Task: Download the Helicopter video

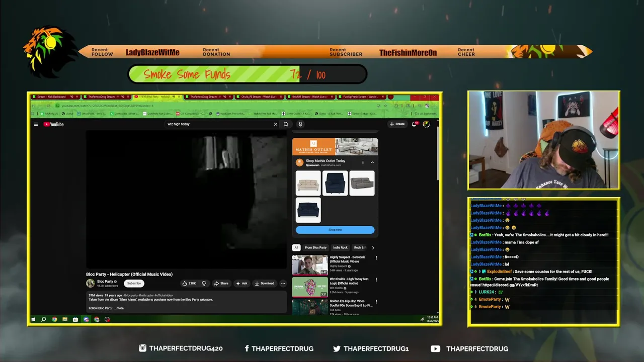Action: click(265, 283)
